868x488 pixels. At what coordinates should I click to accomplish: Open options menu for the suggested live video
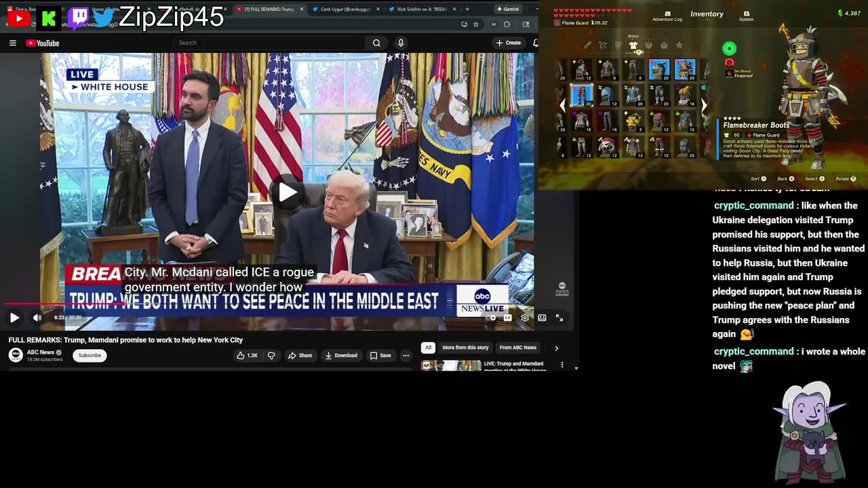pos(561,365)
